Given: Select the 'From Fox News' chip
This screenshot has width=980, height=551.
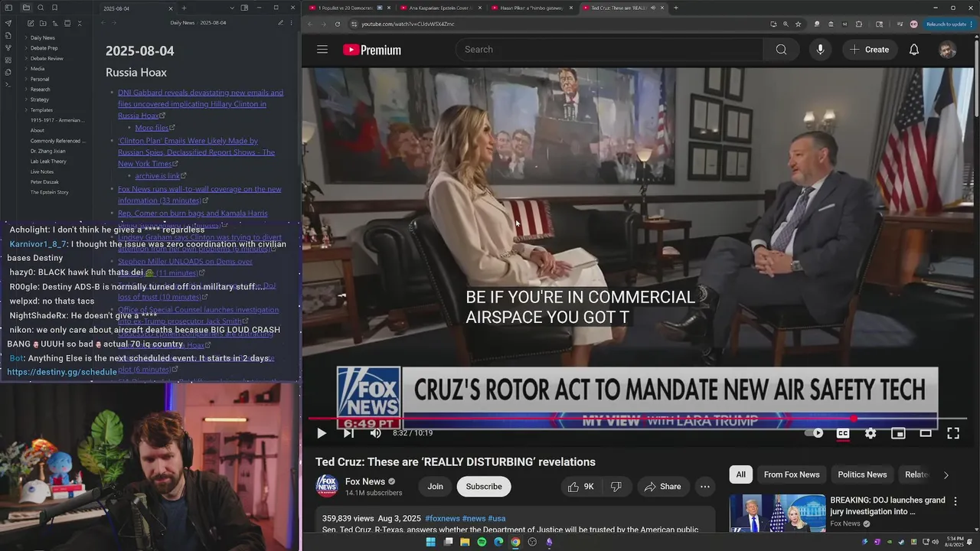Looking at the screenshot, I should tap(792, 474).
